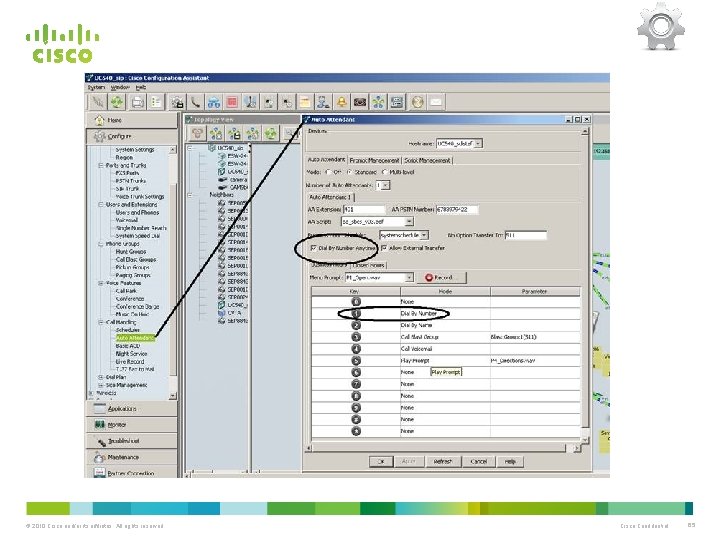Screen dimensions: 720x540
Task: Click the Refresh green arrows toolbar icon
Action: pos(117,102)
